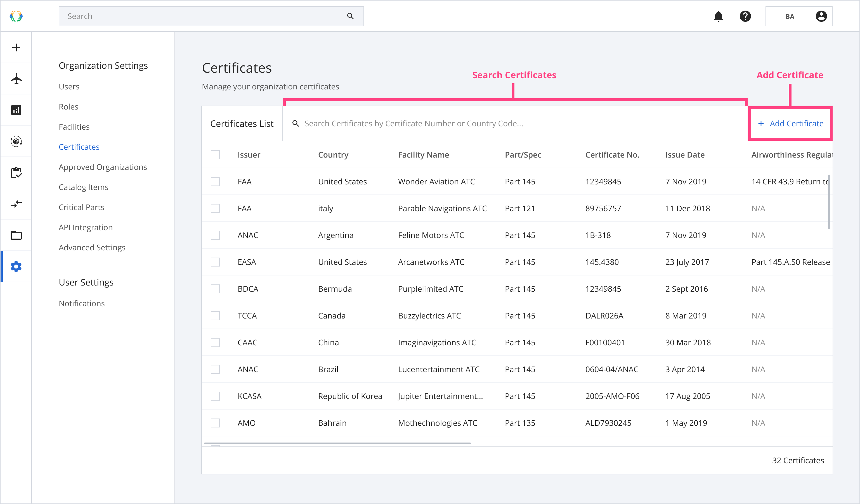
Task: Click certificate number 1B-318
Action: 598,235
